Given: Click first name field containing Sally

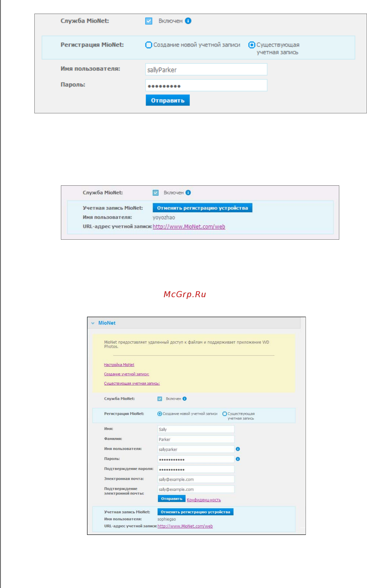Looking at the screenshot, I should 196,429.
